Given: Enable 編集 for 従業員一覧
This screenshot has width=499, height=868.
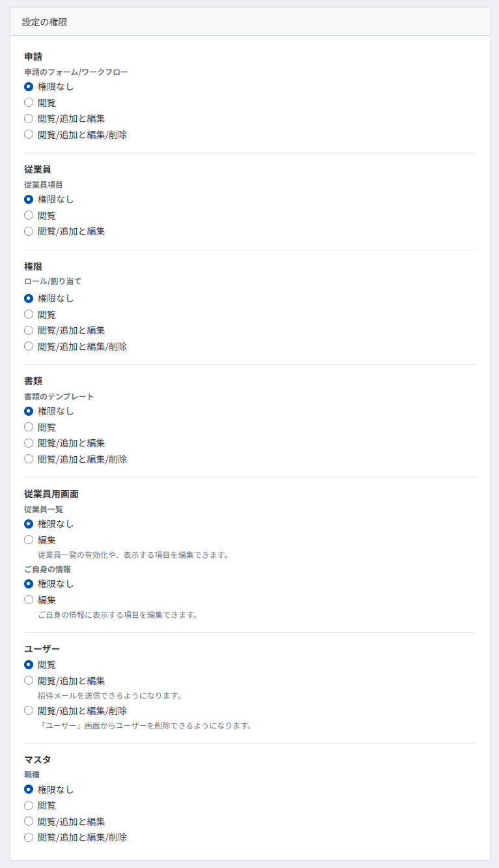Looking at the screenshot, I should click(29, 540).
